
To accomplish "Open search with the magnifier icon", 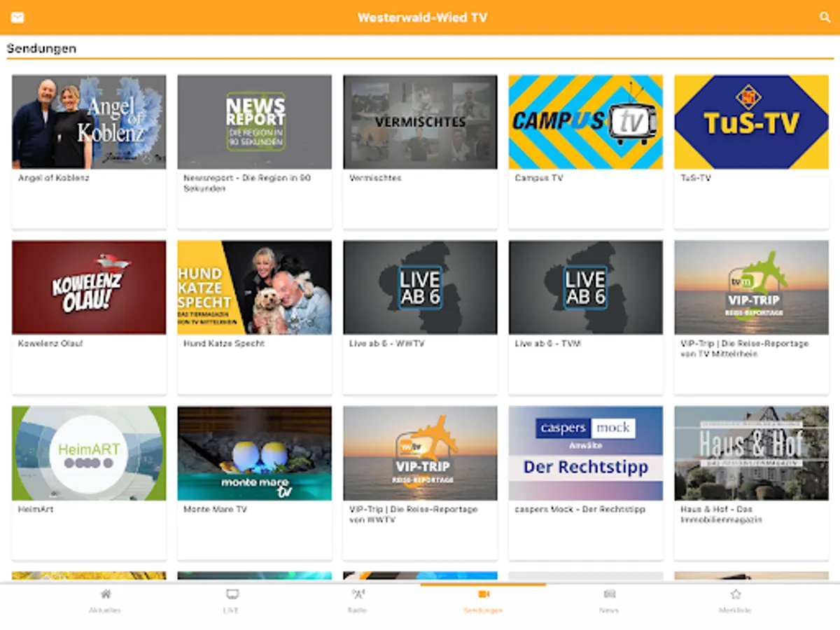I will pos(825,17).
